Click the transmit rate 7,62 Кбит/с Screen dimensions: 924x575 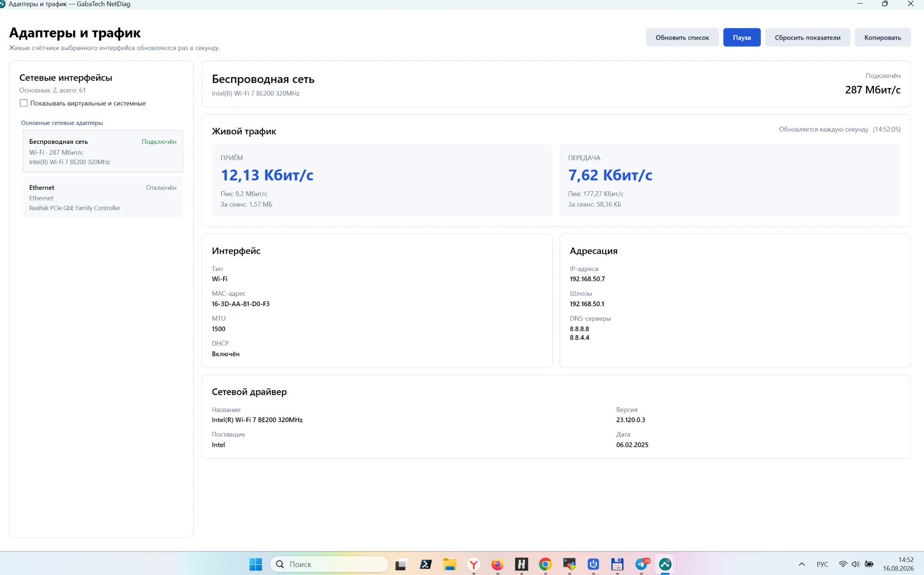click(610, 175)
